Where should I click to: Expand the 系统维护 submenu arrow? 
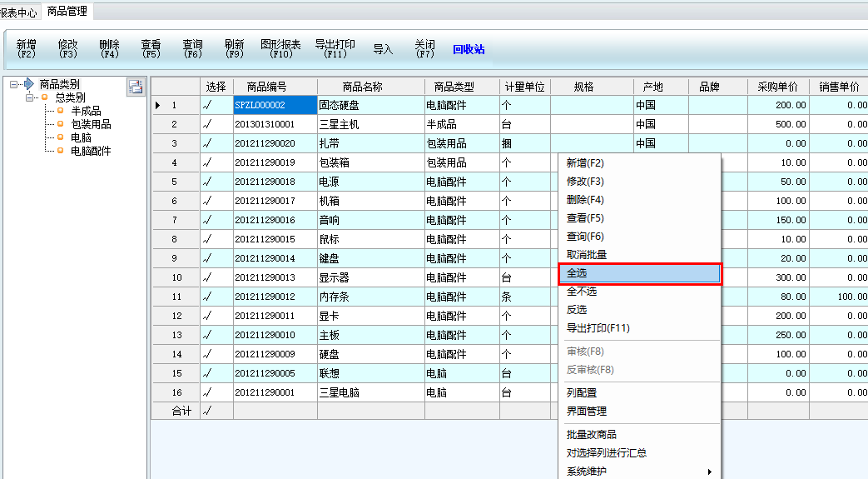pos(709,472)
